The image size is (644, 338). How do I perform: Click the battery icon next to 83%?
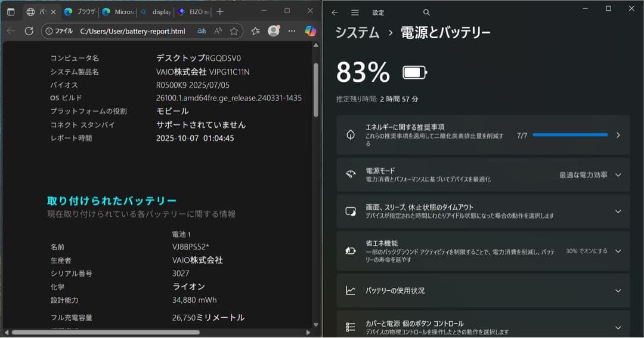click(415, 73)
